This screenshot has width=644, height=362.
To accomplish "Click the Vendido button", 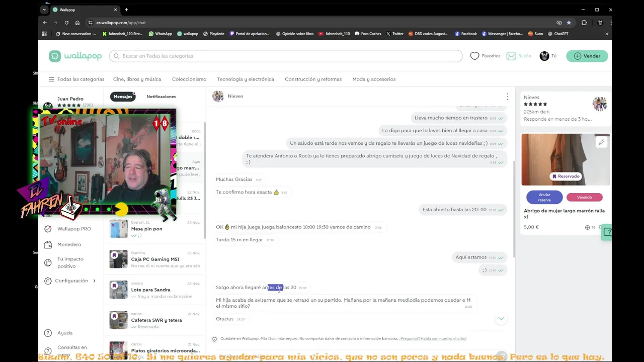I will 585,197.
